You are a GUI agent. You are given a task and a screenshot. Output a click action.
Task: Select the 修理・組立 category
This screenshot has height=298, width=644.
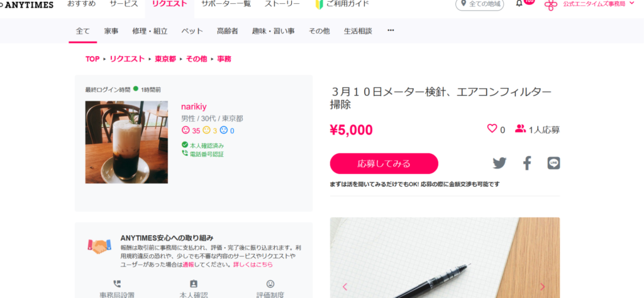click(x=150, y=31)
